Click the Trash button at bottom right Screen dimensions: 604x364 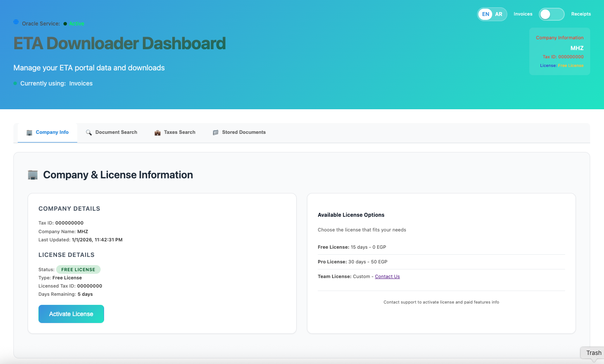593,352
